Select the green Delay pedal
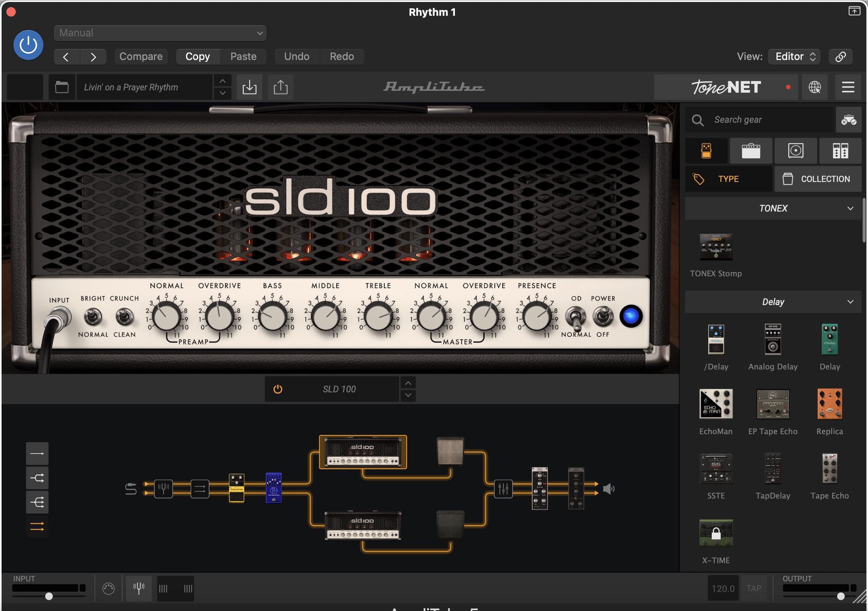The width and height of the screenshot is (868, 611). 830,339
